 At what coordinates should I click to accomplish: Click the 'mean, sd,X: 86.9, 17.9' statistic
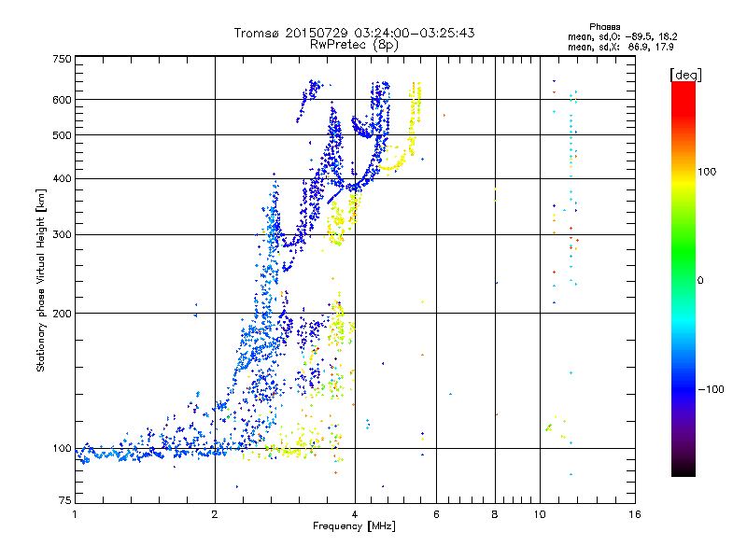[620, 48]
